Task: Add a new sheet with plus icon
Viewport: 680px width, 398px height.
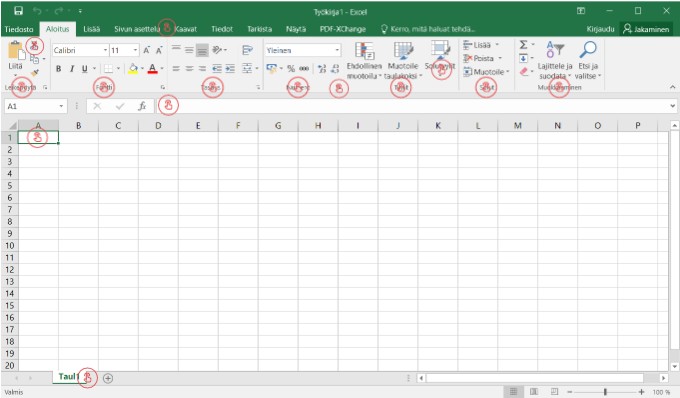Action: (108, 378)
